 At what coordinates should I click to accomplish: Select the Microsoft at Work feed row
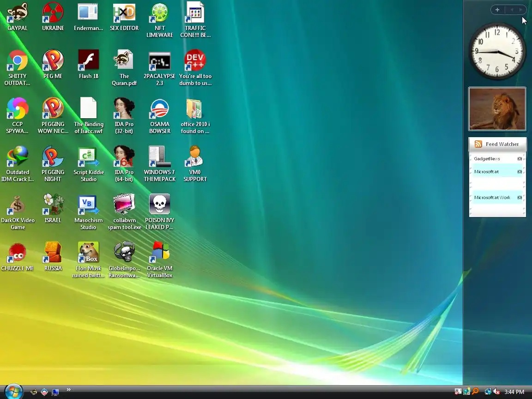click(497, 197)
